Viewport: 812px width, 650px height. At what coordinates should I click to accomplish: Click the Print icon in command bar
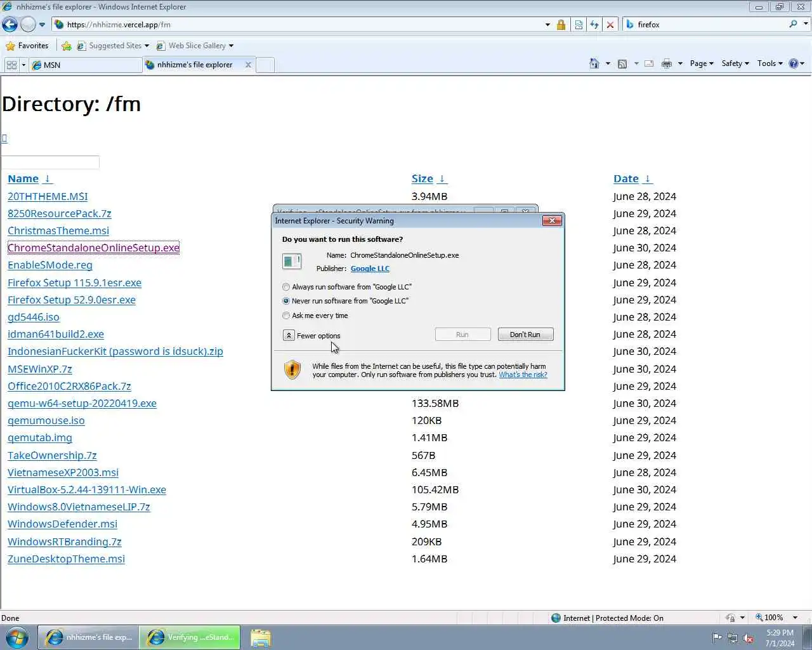[x=666, y=63]
